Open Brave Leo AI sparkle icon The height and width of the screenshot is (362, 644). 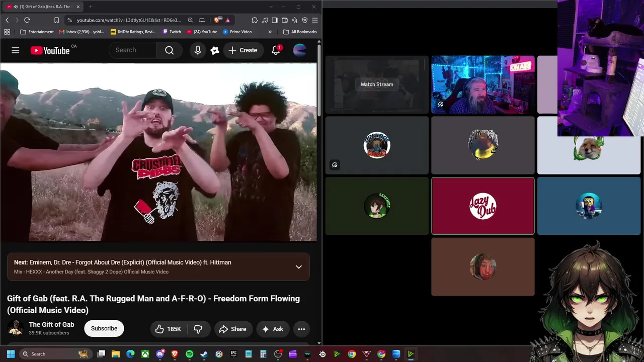tap(295, 20)
